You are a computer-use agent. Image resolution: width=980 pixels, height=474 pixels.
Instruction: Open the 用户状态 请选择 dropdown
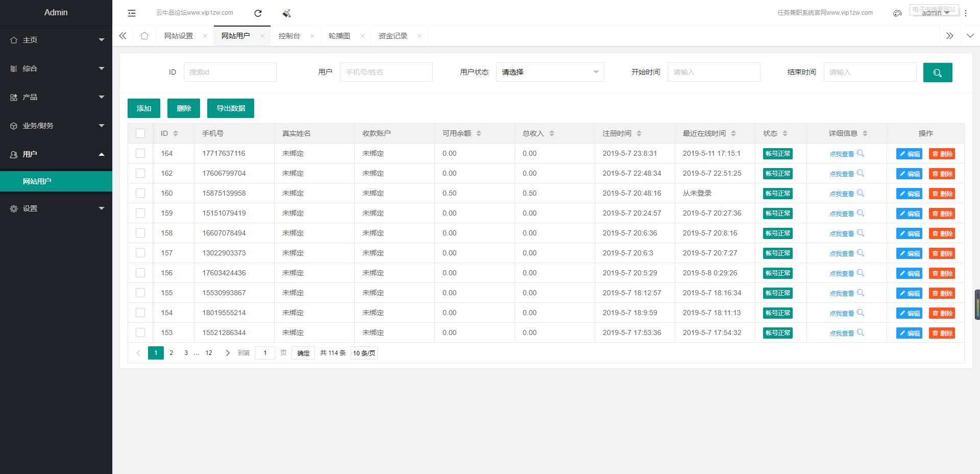point(550,72)
